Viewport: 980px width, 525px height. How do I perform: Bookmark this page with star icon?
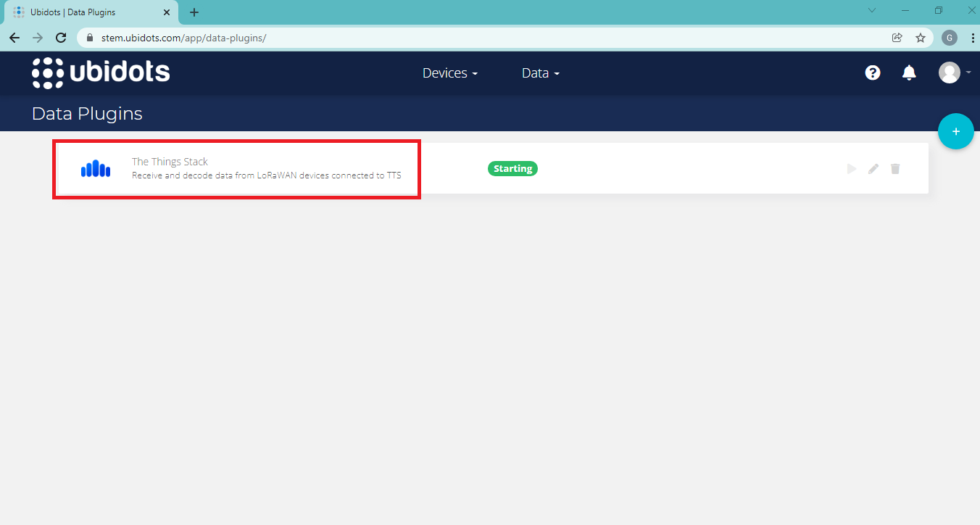coord(921,38)
